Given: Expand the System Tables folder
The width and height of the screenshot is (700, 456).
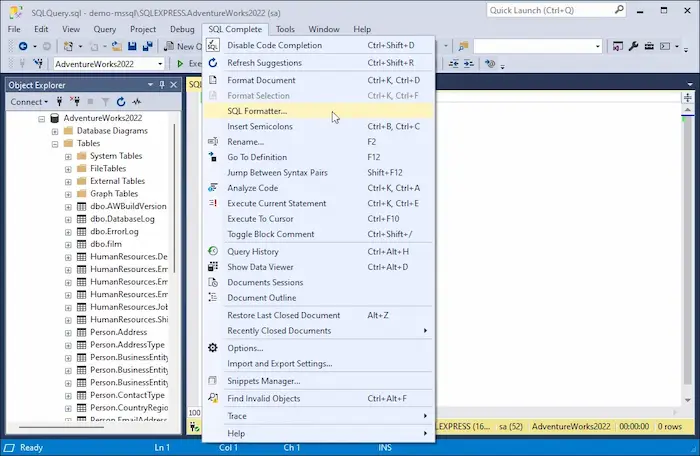Looking at the screenshot, I should click(x=68, y=156).
